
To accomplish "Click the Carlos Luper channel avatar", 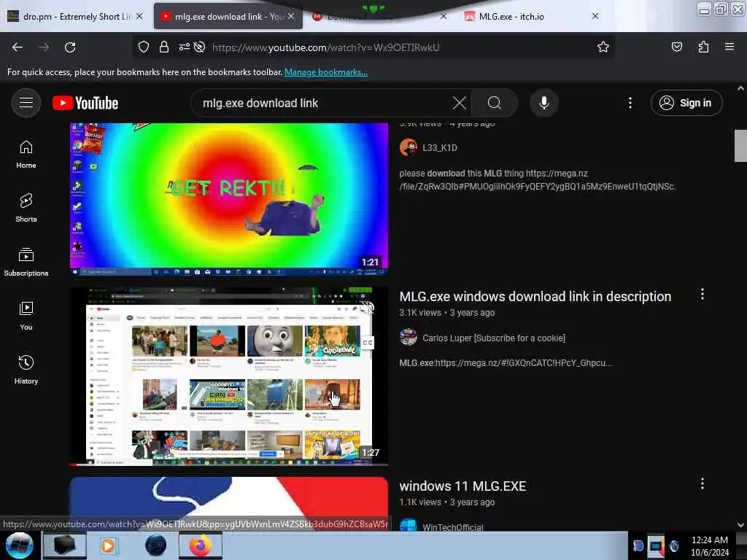I will [409, 338].
